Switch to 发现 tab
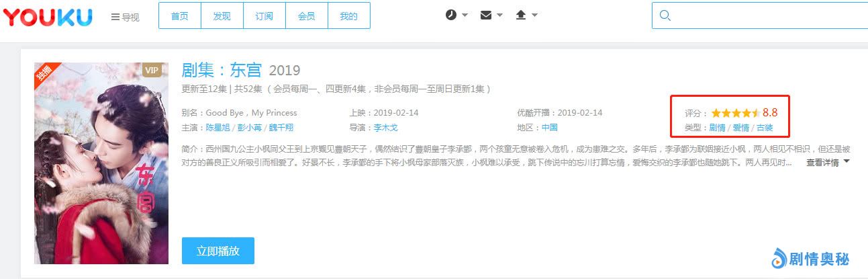The width and height of the screenshot is (868, 279). pos(222,16)
